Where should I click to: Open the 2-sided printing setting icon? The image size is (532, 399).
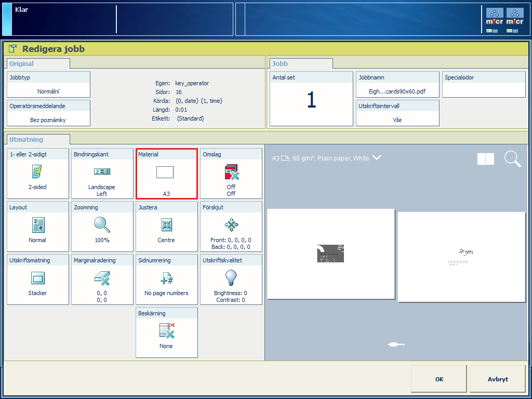(37, 172)
